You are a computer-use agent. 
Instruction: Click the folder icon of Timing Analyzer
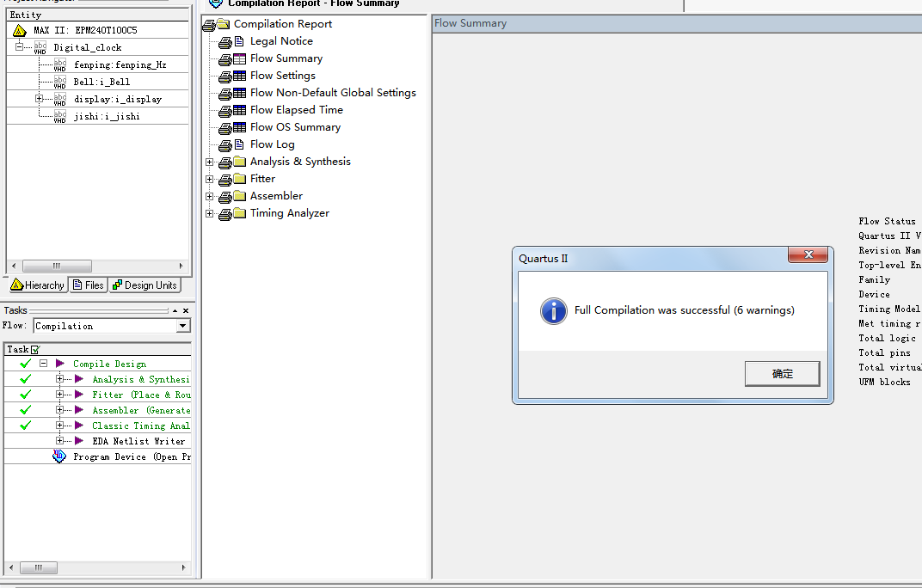(x=239, y=213)
